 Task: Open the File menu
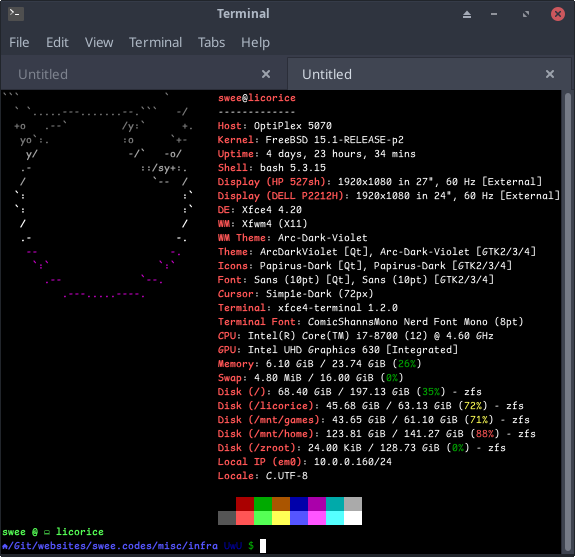(19, 43)
